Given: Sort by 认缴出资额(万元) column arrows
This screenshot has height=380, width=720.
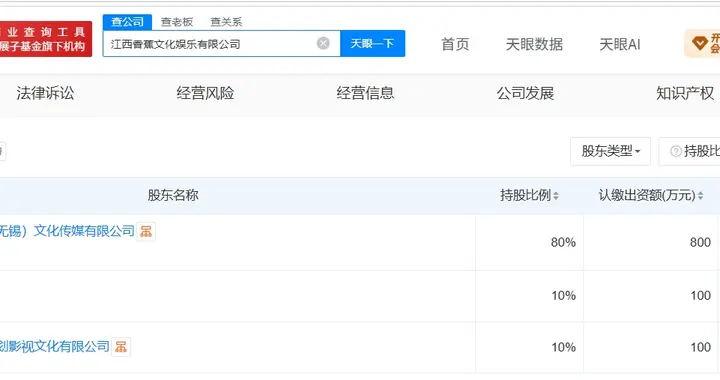Looking at the screenshot, I should pyautogui.click(x=701, y=196).
